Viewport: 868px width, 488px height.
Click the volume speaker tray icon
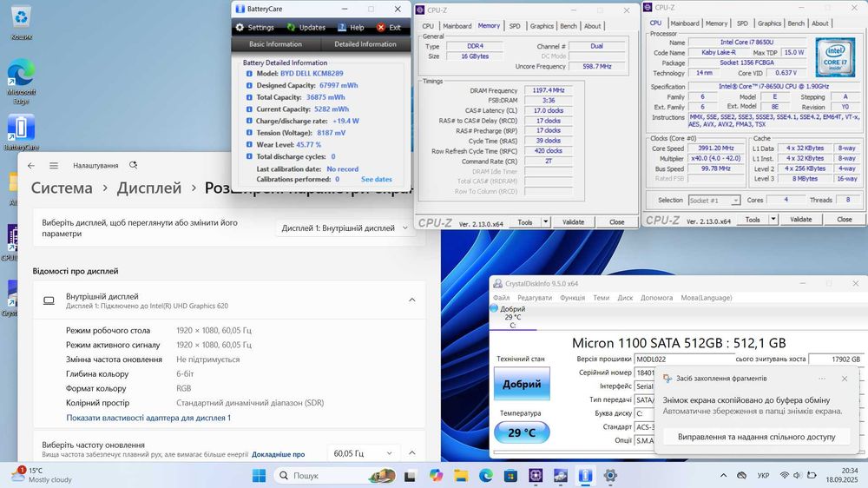point(797,475)
